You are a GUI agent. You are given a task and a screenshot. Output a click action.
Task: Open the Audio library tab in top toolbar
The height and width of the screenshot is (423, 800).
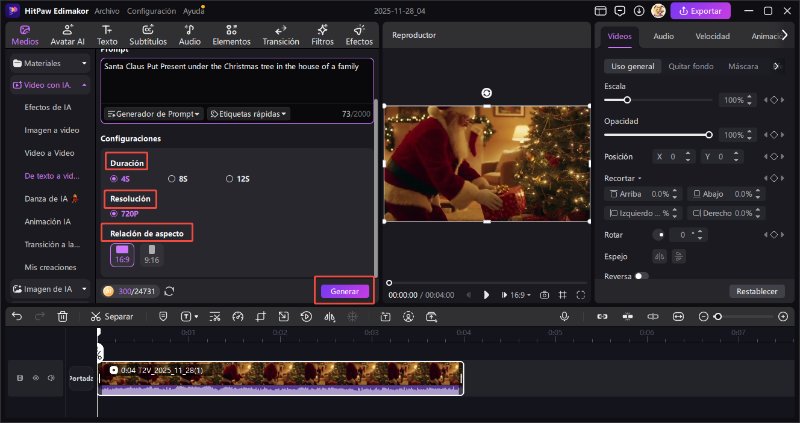189,35
